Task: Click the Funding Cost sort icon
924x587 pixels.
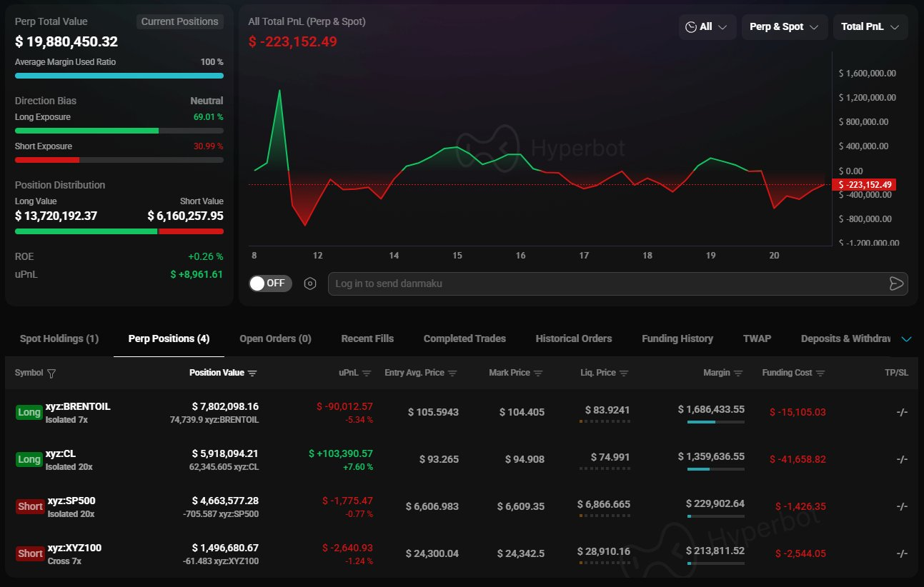Action: [820, 373]
